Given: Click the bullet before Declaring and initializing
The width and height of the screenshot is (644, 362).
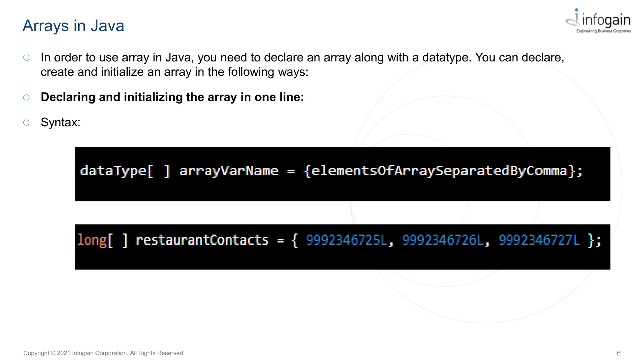Looking at the screenshot, I should [26, 97].
